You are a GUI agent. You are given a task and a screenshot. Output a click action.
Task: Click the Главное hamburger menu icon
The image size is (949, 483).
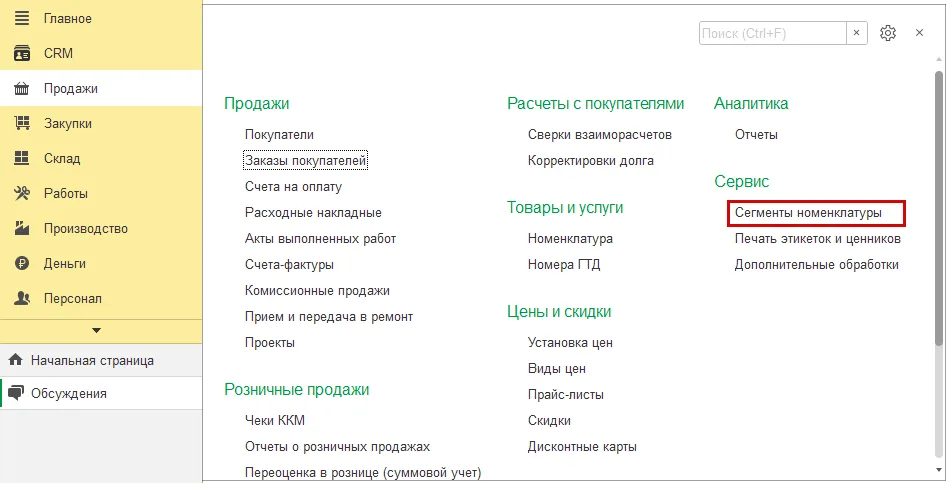point(22,18)
